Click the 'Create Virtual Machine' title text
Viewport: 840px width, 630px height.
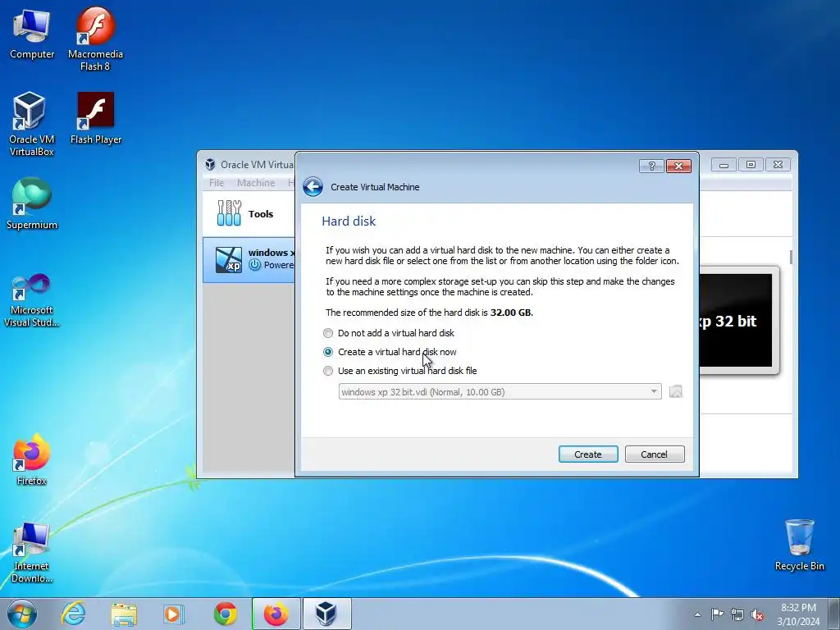(x=375, y=187)
